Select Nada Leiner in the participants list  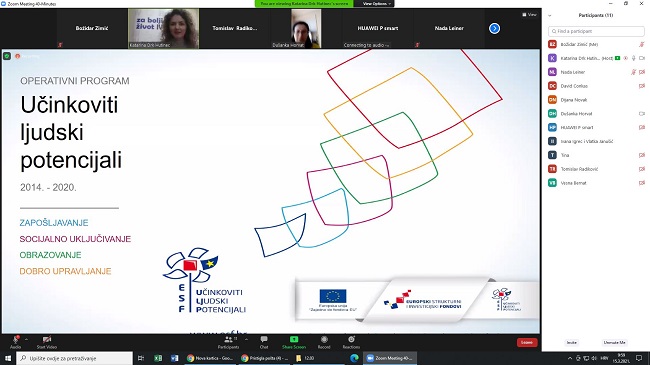coord(596,72)
